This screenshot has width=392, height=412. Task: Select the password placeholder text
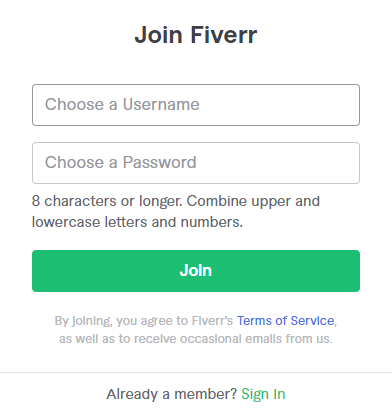pos(121,163)
